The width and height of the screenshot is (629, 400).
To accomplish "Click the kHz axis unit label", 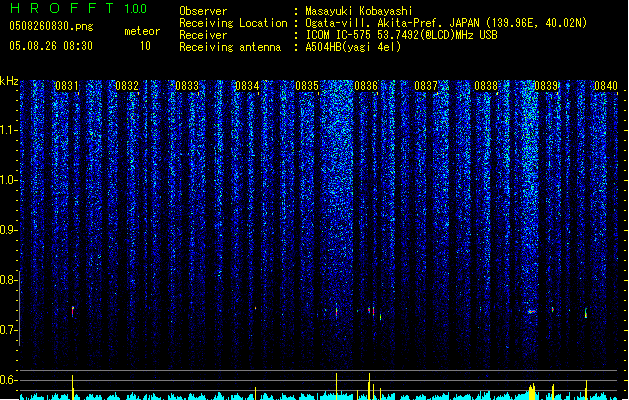I will tap(9, 81).
